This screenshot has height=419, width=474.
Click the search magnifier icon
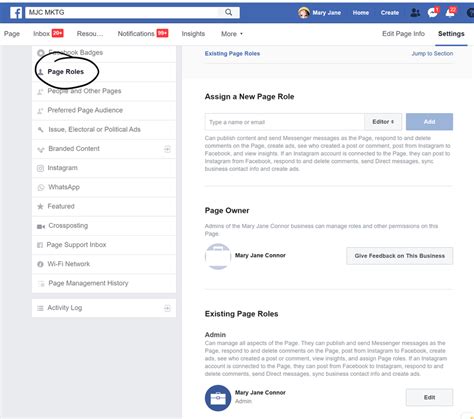tap(228, 12)
